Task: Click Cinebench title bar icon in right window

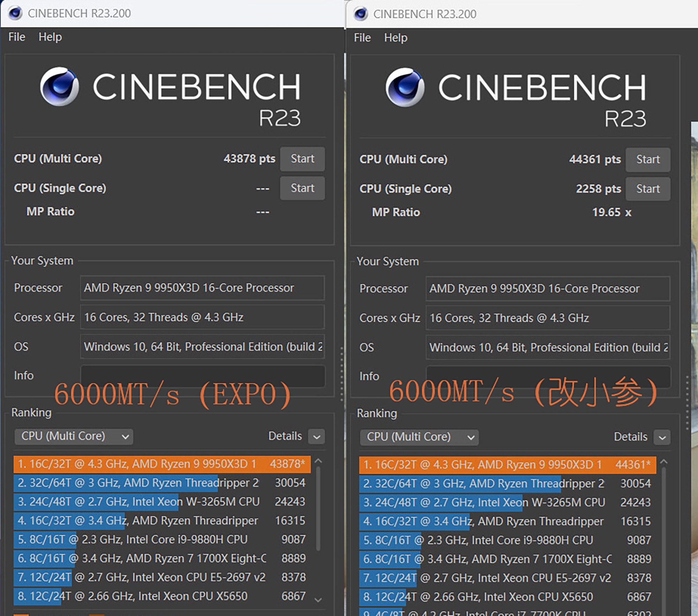Action: (361, 14)
